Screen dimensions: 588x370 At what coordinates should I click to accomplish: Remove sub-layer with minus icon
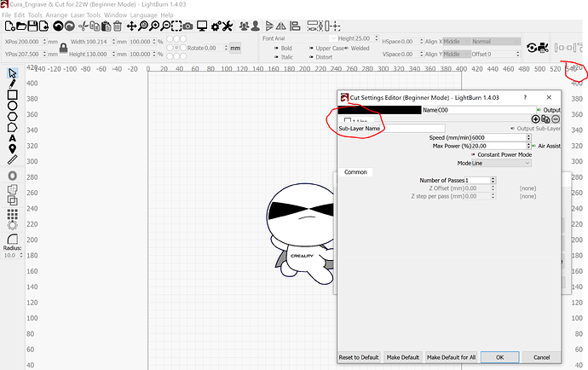556,119
